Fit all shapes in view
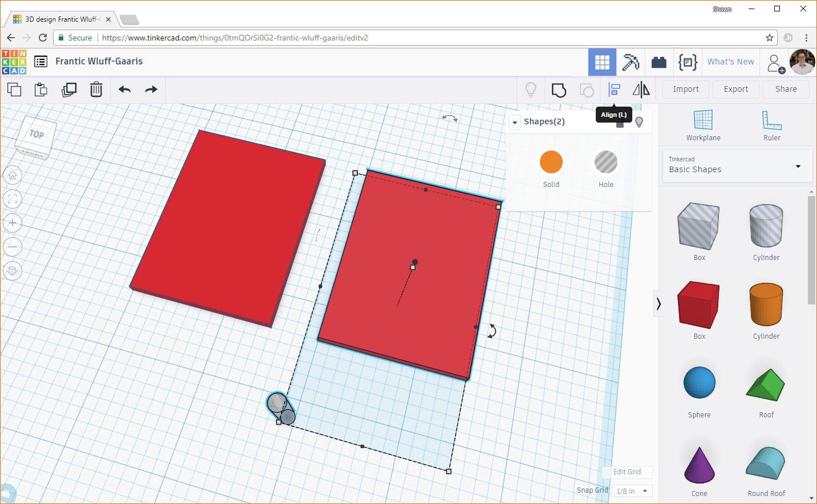The height and width of the screenshot is (504, 817). pyautogui.click(x=13, y=199)
